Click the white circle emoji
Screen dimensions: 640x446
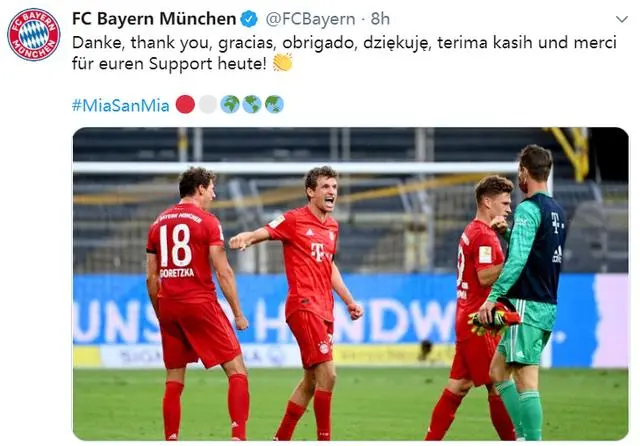tap(208, 104)
